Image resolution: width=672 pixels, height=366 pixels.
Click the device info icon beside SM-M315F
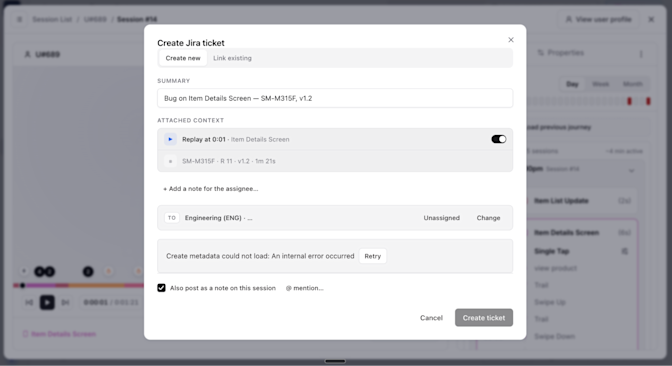tap(170, 161)
